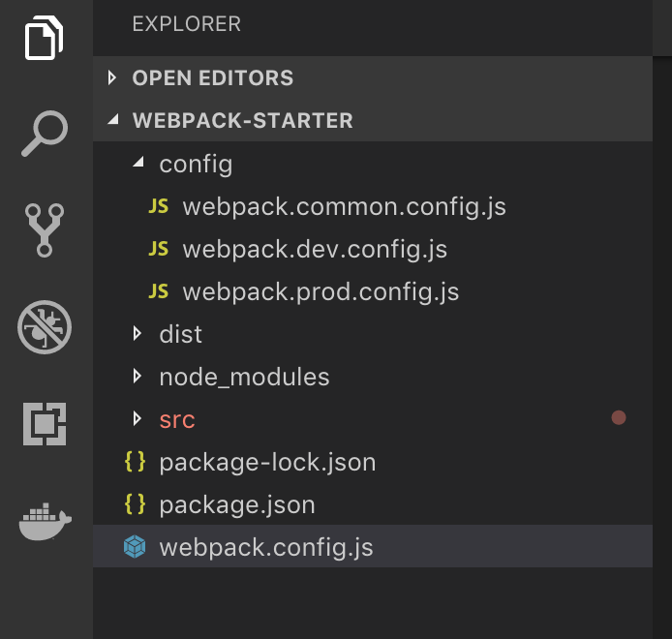This screenshot has width=672, height=639.
Task: Open webpack.dev.config.js file
Action: click(315, 249)
